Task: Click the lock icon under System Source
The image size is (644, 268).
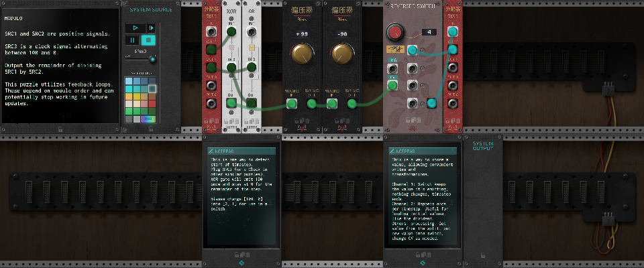Action: pos(151,129)
